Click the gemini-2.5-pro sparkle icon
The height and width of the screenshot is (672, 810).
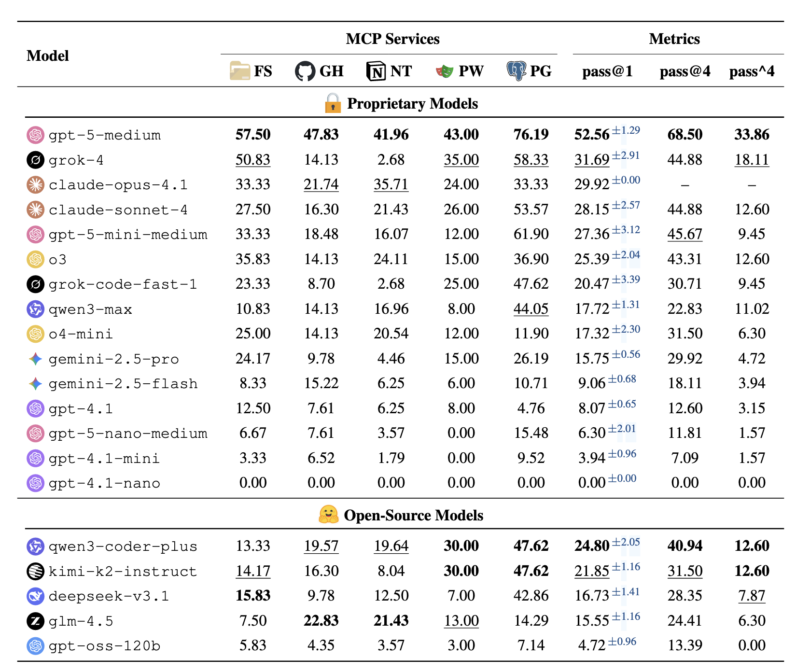35,359
